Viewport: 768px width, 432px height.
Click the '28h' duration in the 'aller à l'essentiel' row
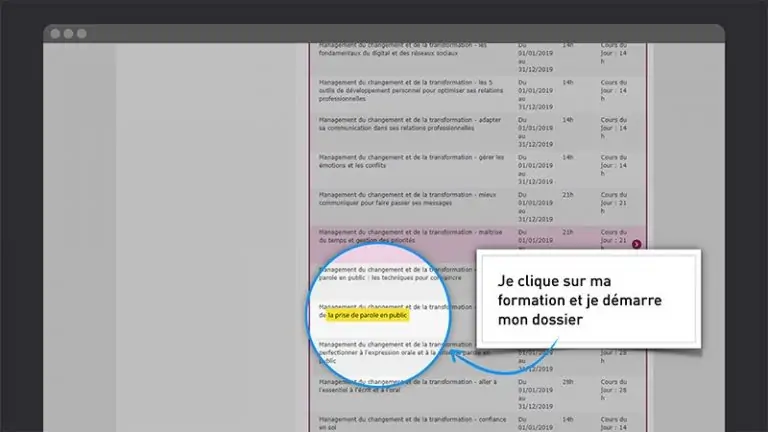(x=568, y=382)
